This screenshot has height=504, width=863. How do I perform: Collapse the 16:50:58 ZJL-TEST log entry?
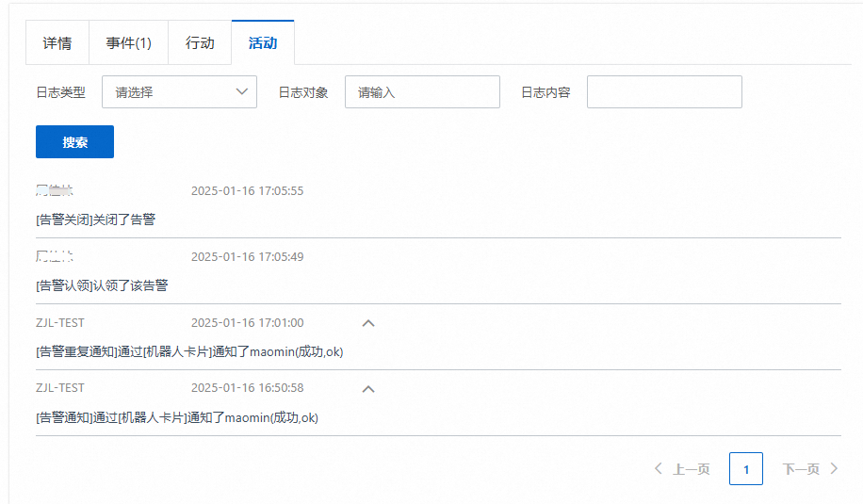point(368,389)
